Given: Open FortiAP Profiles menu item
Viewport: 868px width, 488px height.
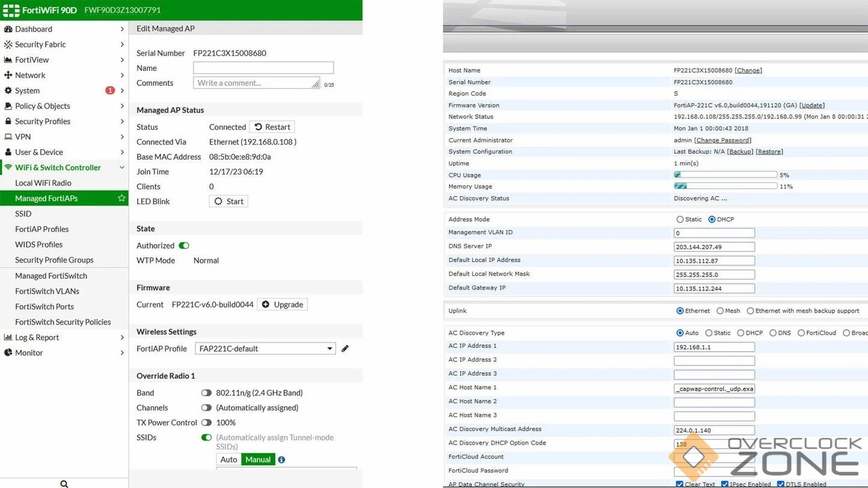Looking at the screenshot, I should (x=42, y=229).
